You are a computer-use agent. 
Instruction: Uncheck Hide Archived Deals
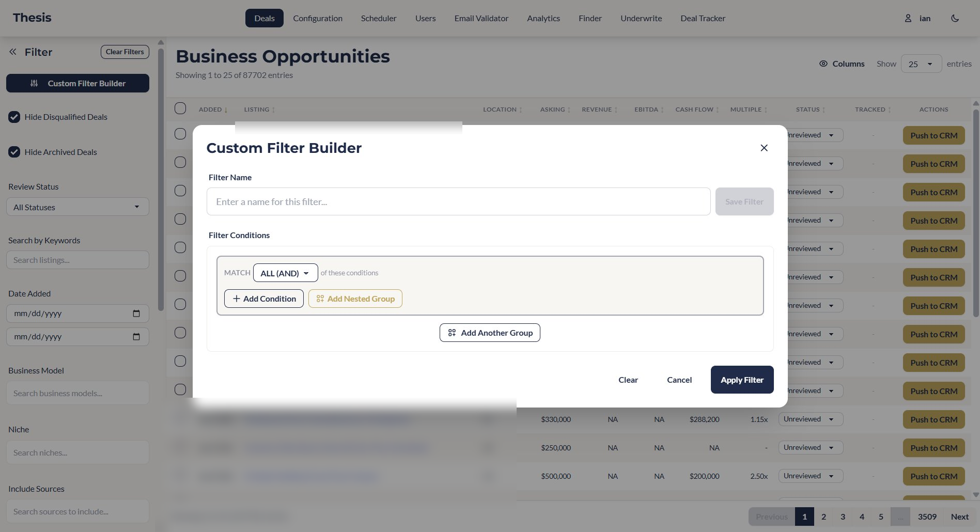[14, 152]
